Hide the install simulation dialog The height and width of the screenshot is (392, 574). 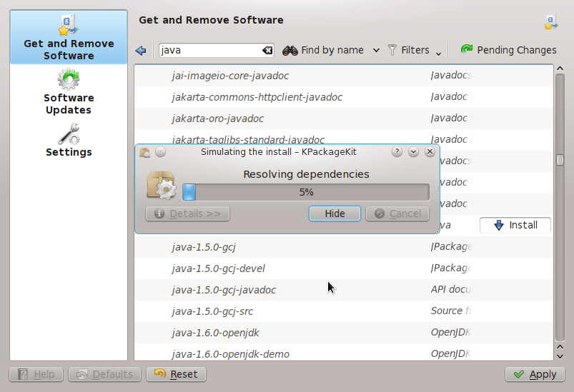click(x=335, y=213)
